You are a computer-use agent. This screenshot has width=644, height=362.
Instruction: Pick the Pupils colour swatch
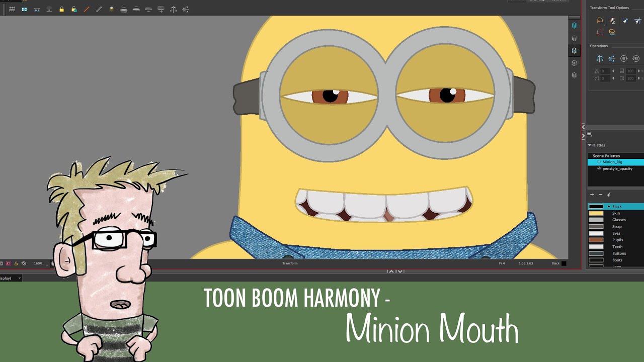[x=596, y=240]
